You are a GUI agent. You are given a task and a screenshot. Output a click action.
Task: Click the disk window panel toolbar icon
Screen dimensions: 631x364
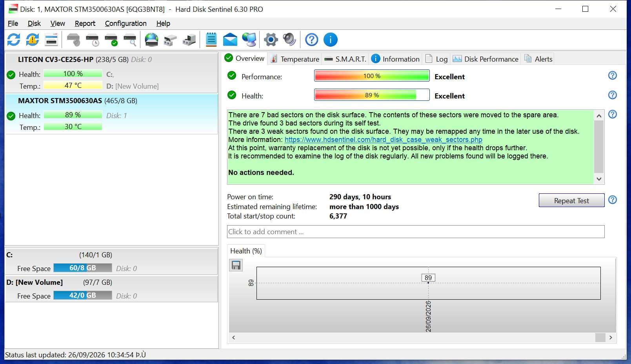pos(51,40)
